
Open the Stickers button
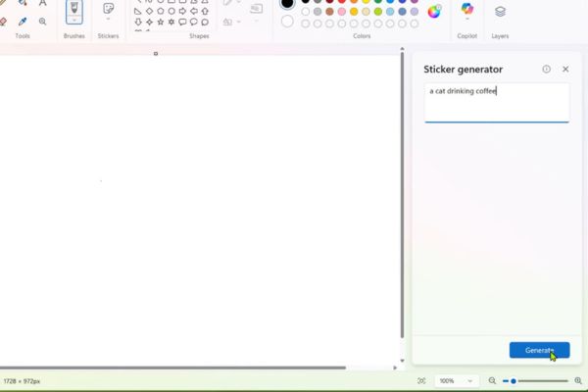[108, 9]
